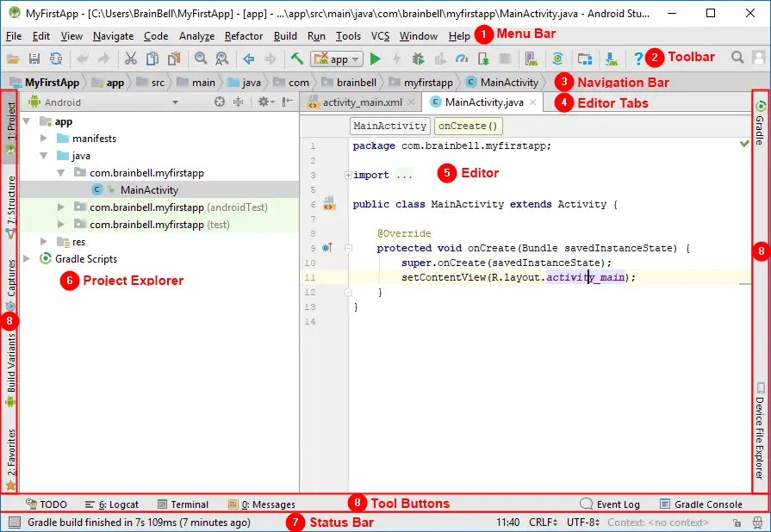Open project panel gear settings

[266, 102]
